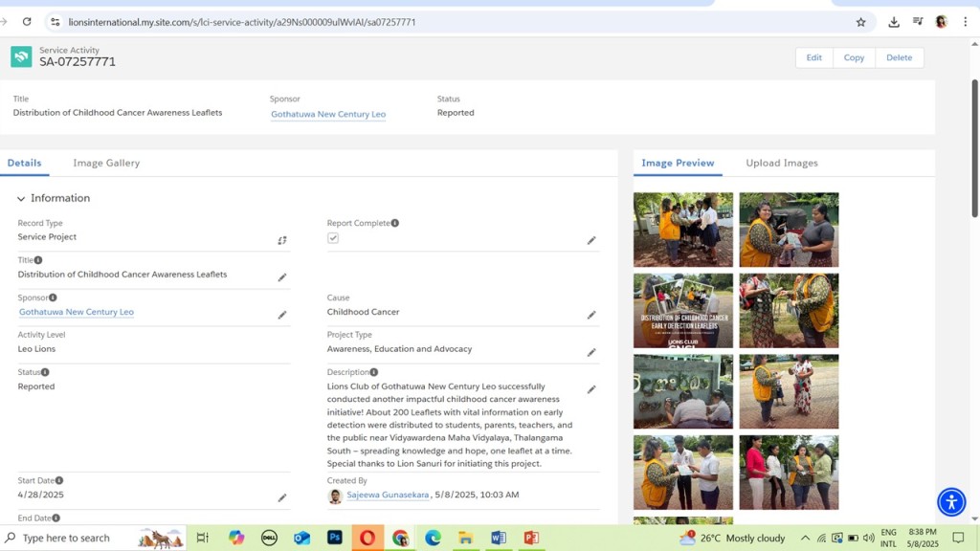Edit Start Date using its pencil icon
This screenshot has width=980, height=551.
[x=282, y=497]
